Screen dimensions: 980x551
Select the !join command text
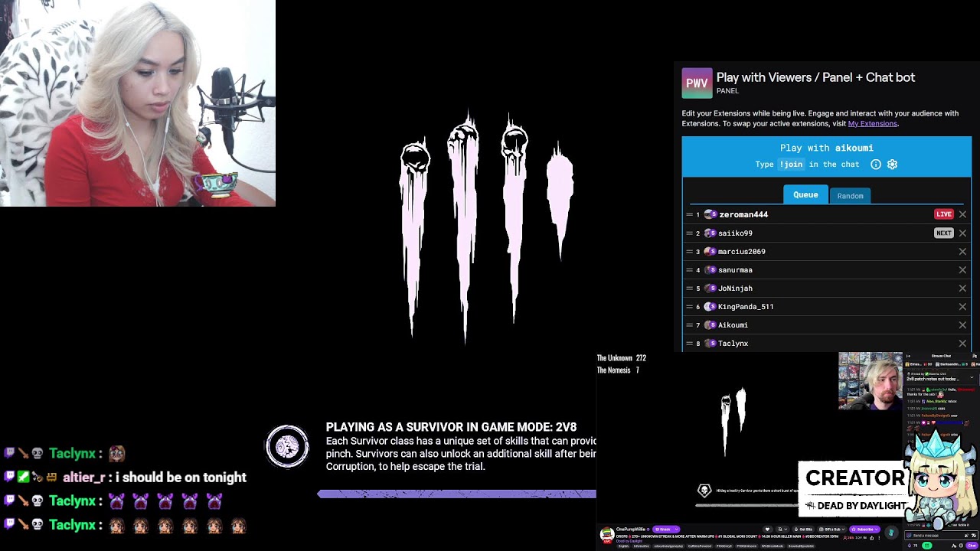[791, 165]
